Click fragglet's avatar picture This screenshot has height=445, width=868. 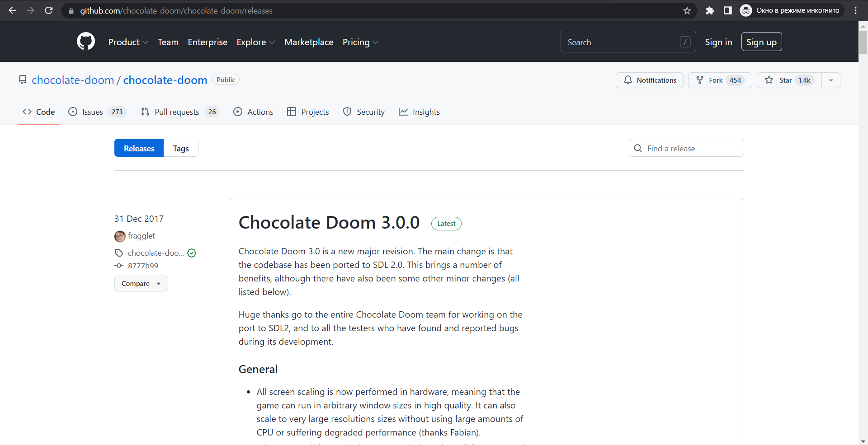[119, 236]
